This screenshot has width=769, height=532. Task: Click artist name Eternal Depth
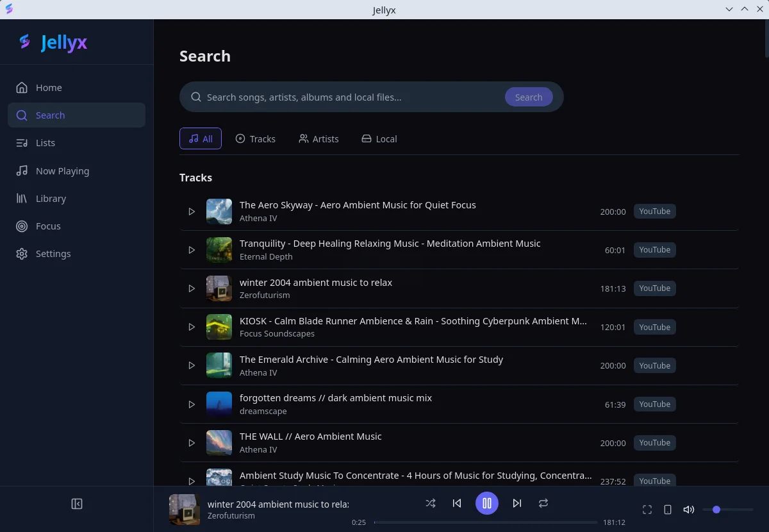click(x=266, y=257)
